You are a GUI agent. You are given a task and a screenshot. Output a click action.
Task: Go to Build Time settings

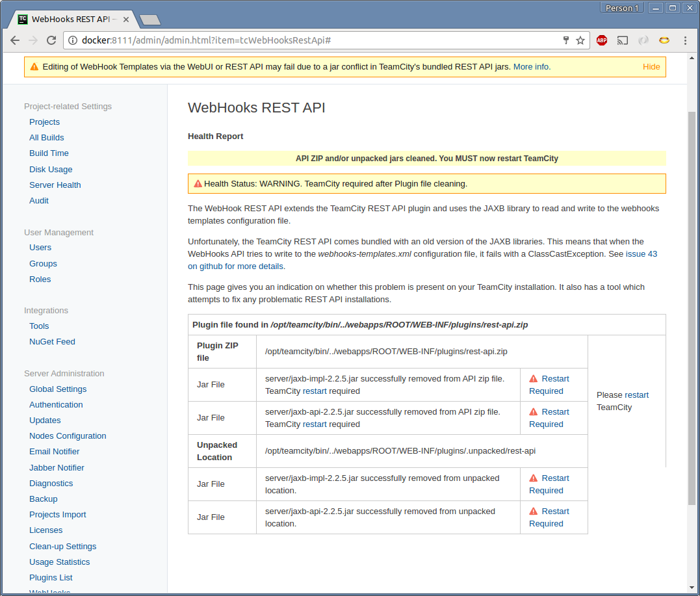click(x=49, y=153)
